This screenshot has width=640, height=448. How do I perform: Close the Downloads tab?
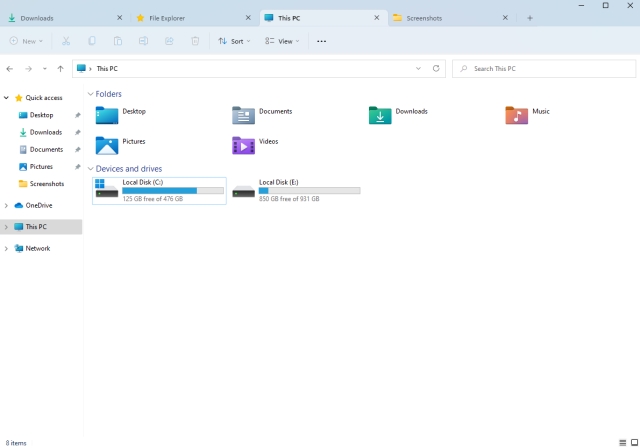(x=120, y=18)
